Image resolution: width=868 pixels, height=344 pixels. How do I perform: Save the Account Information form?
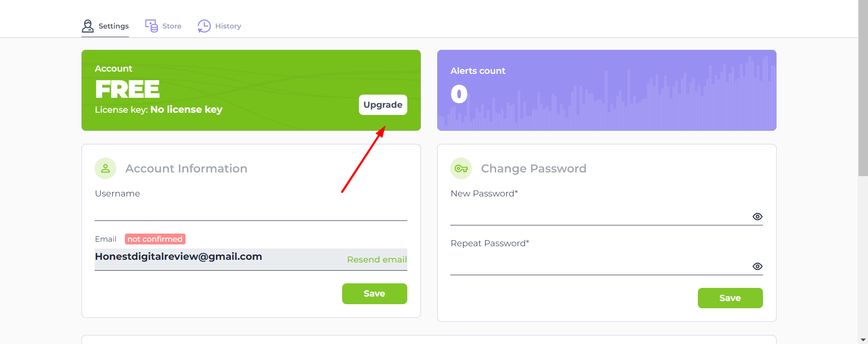374,293
